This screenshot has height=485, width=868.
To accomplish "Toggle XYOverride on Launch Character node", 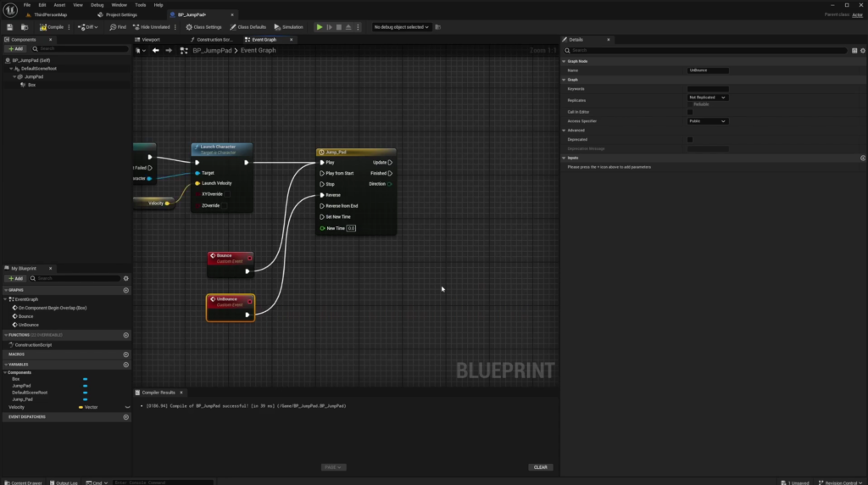I will pyautogui.click(x=227, y=194).
